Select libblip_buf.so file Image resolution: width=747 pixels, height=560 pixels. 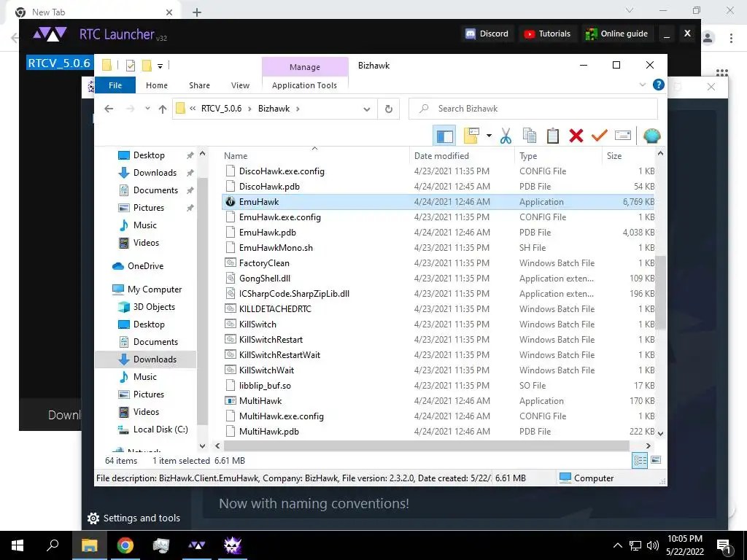438,386
